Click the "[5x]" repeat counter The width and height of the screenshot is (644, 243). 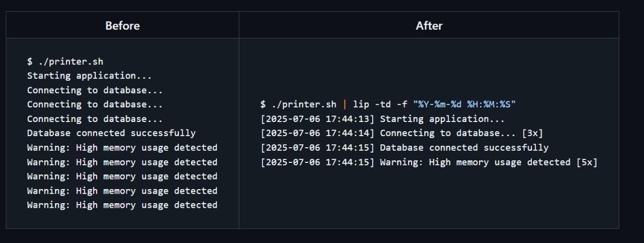(586, 162)
